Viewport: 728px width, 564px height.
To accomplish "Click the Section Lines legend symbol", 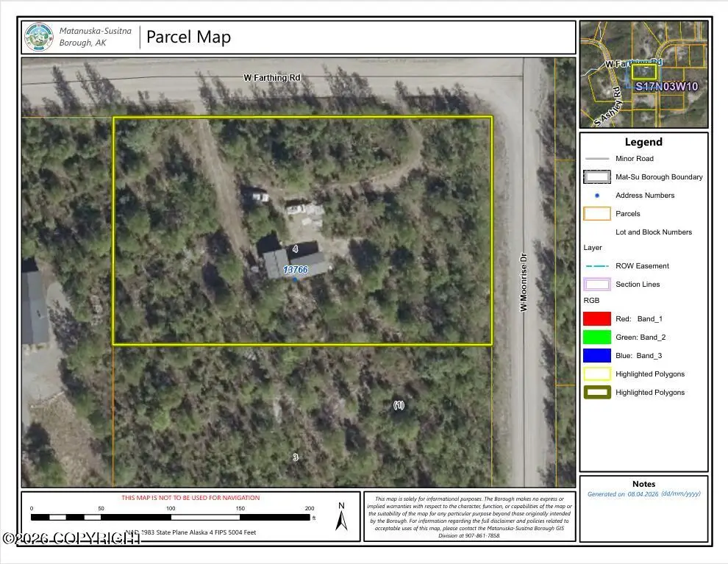I will tap(596, 284).
